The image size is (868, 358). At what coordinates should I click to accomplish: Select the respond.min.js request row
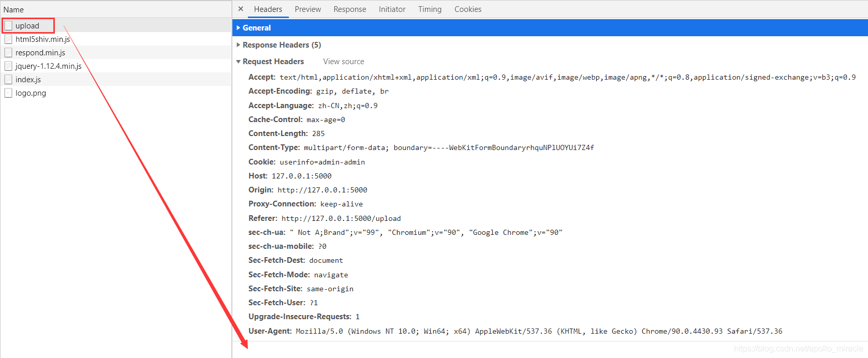[40, 53]
